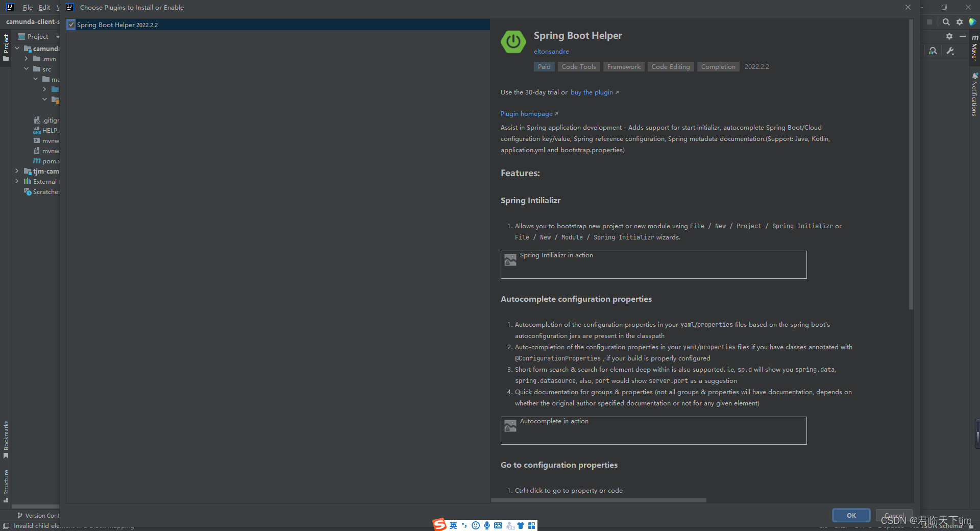
Task: Click the Spring Boot Helper plugin logo
Action: click(x=513, y=42)
